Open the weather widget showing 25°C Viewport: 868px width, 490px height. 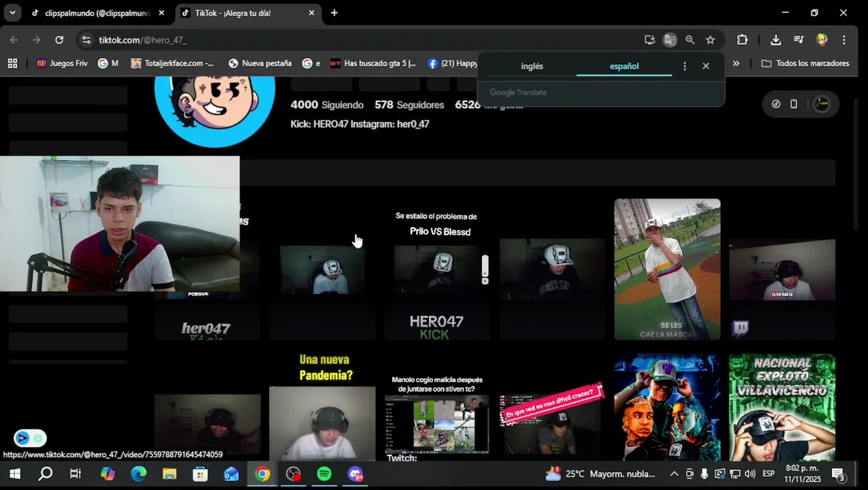[600, 474]
